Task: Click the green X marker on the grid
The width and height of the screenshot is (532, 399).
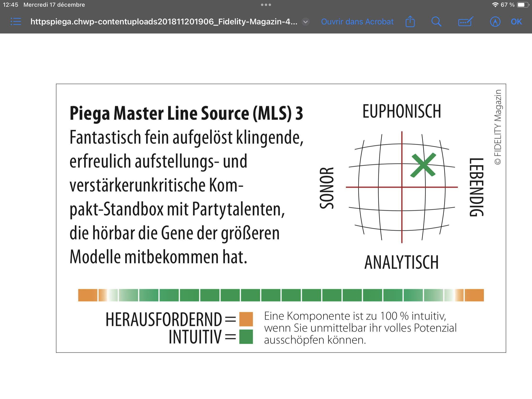Action: click(x=423, y=165)
